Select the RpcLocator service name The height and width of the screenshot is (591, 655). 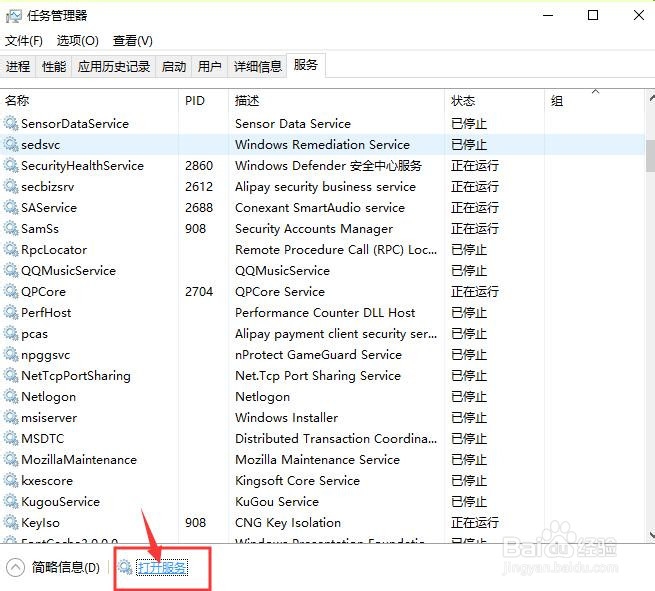point(54,249)
